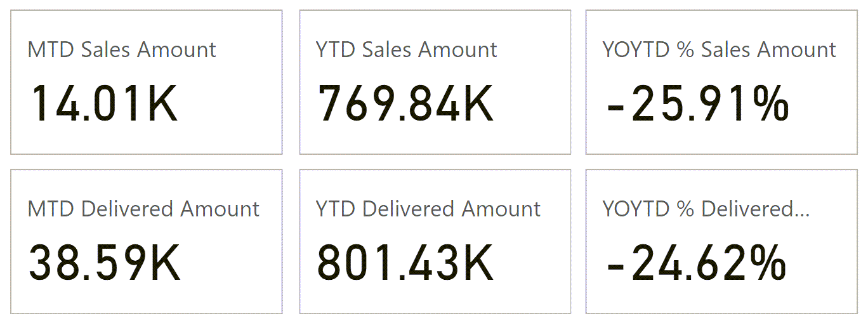The height and width of the screenshot is (323, 868).
Task: Click the -24.62% value
Action: pyautogui.click(x=697, y=263)
